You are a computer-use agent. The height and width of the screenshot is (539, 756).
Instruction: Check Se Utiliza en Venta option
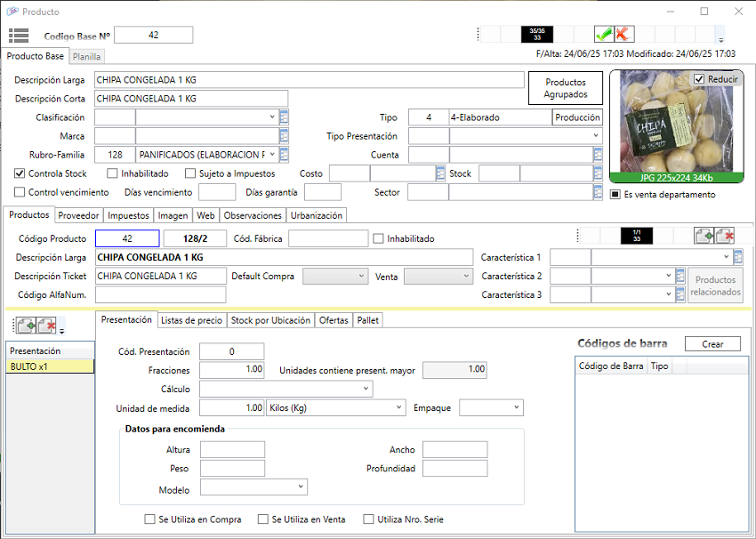point(263,519)
